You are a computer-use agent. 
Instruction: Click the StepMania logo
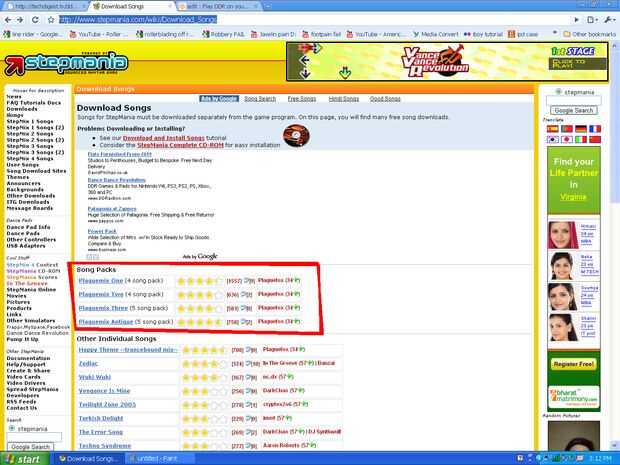(x=66, y=63)
